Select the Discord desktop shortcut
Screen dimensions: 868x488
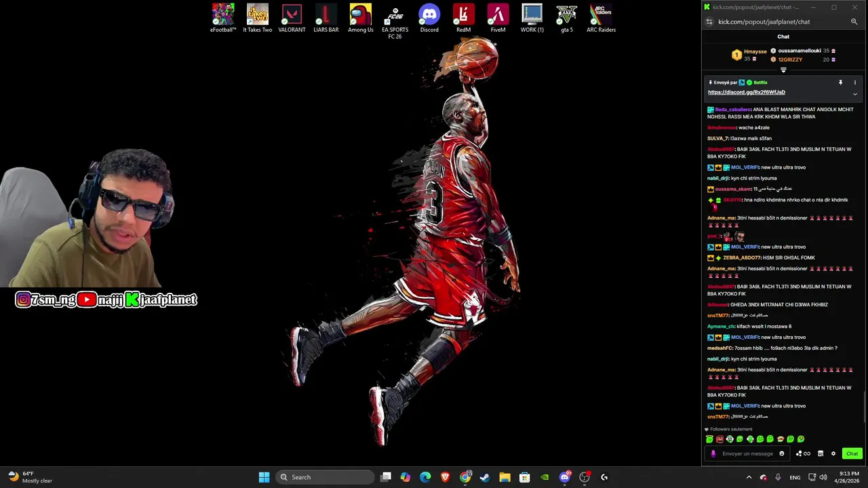[x=429, y=18]
